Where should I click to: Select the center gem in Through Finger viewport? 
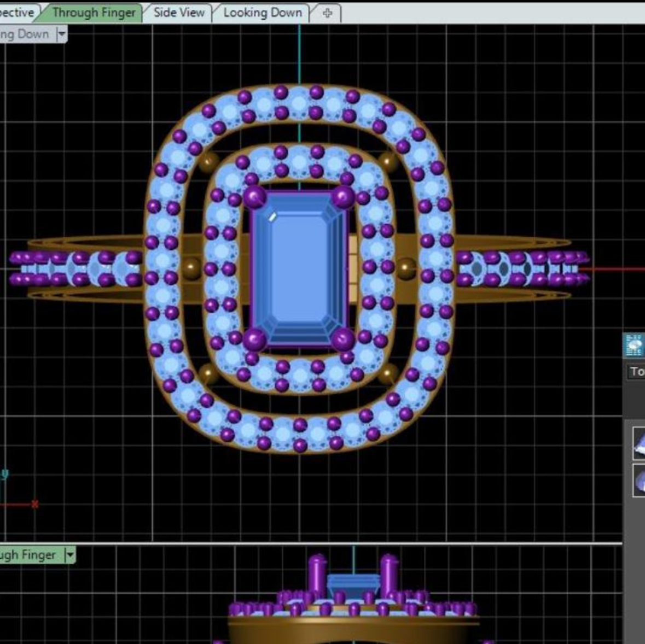pyautogui.click(x=353, y=585)
